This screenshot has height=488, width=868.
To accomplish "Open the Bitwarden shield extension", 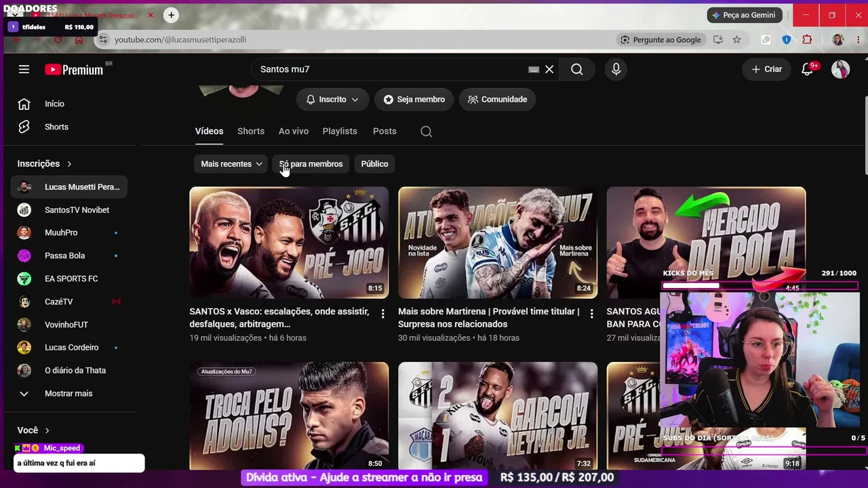I will pyautogui.click(x=787, y=40).
